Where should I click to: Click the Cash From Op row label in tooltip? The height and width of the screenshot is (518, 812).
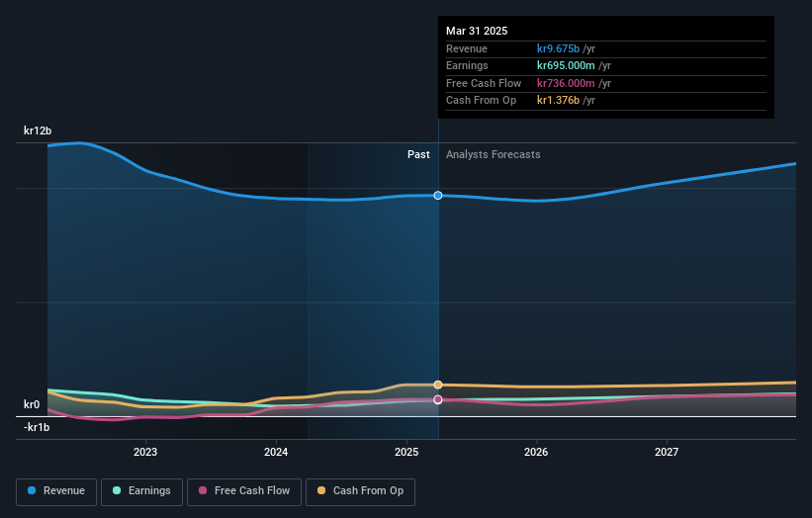tap(481, 101)
